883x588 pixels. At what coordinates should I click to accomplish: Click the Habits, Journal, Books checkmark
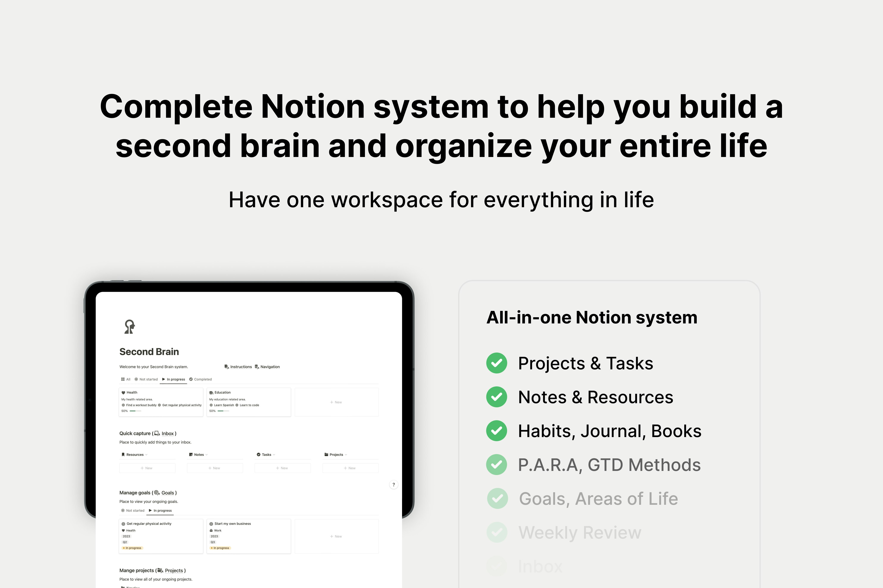(497, 431)
